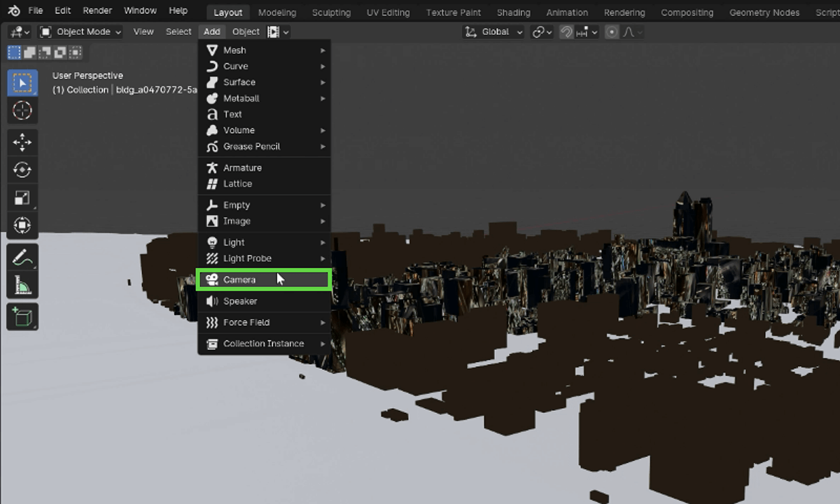
Task: Click the Metaball icon in Add menu
Action: [212, 99]
